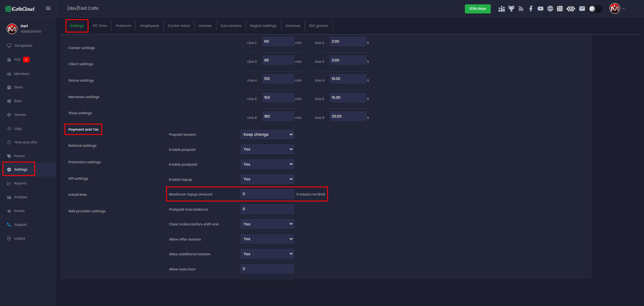644x306 pixels.
Task: Open the Enable topup dropdown
Action: point(267,179)
